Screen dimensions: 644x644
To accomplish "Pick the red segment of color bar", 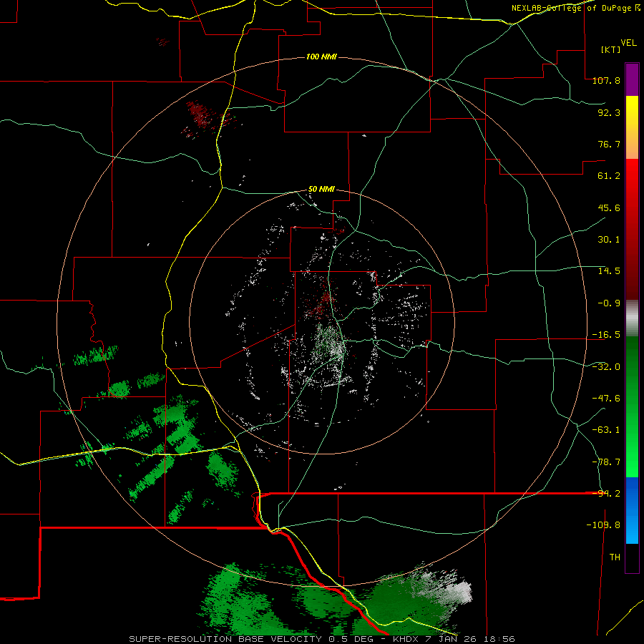I will pos(632,229).
